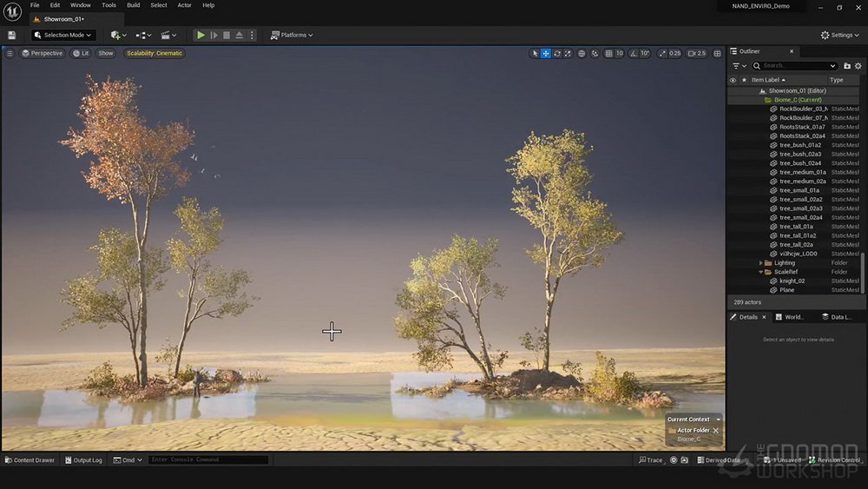The width and height of the screenshot is (868, 489).
Task: Open the Actor menu
Action: tap(184, 5)
